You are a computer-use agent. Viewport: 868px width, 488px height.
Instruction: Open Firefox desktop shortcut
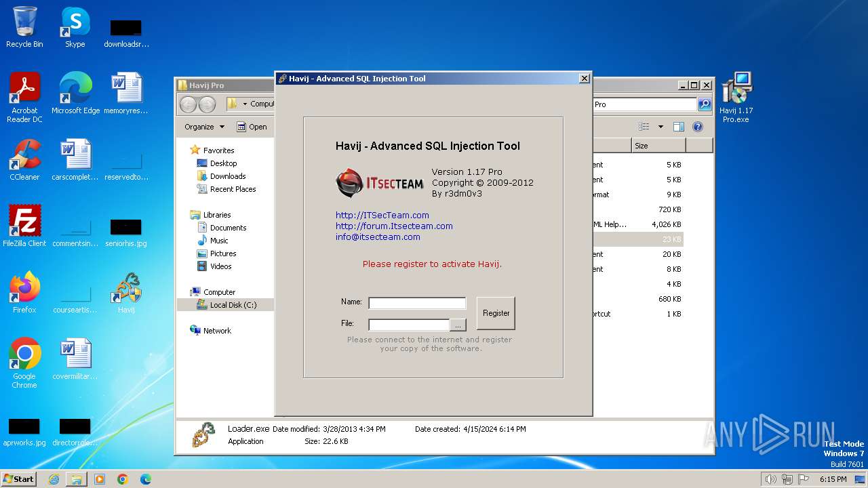pos(24,292)
